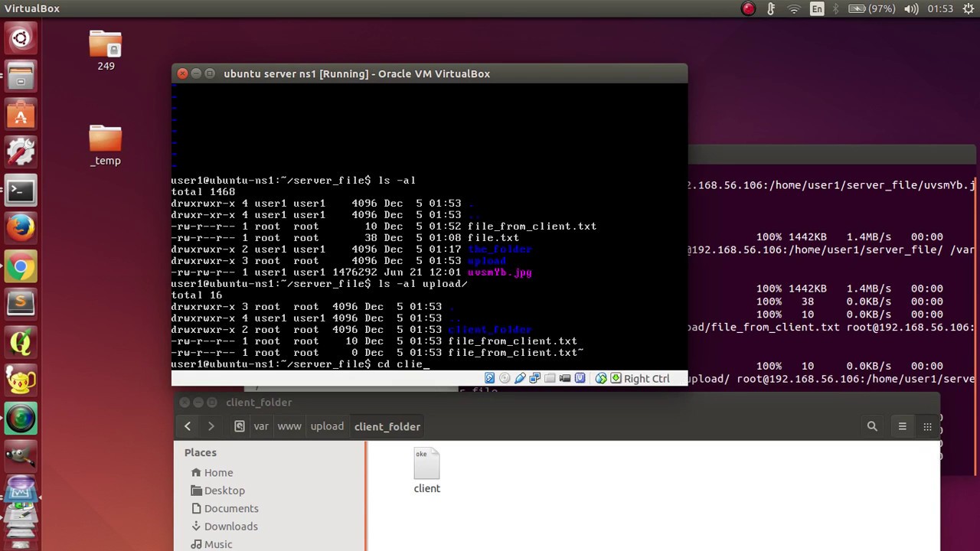Click the root drive icon in path bar
This screenshot has height=551, width=980.
point(240,426)
